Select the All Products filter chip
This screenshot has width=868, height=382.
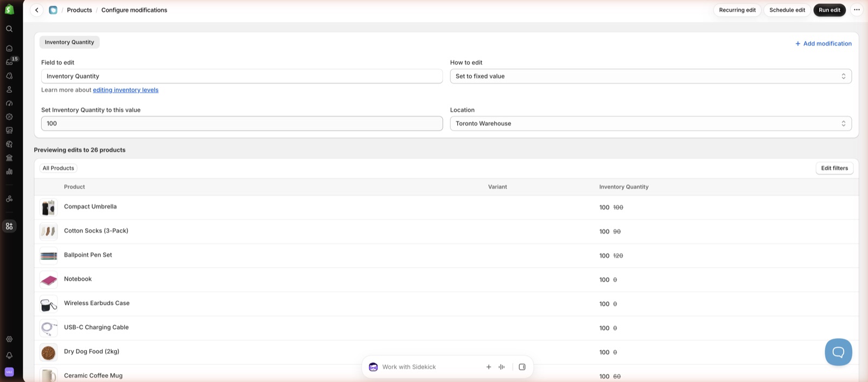58,168
